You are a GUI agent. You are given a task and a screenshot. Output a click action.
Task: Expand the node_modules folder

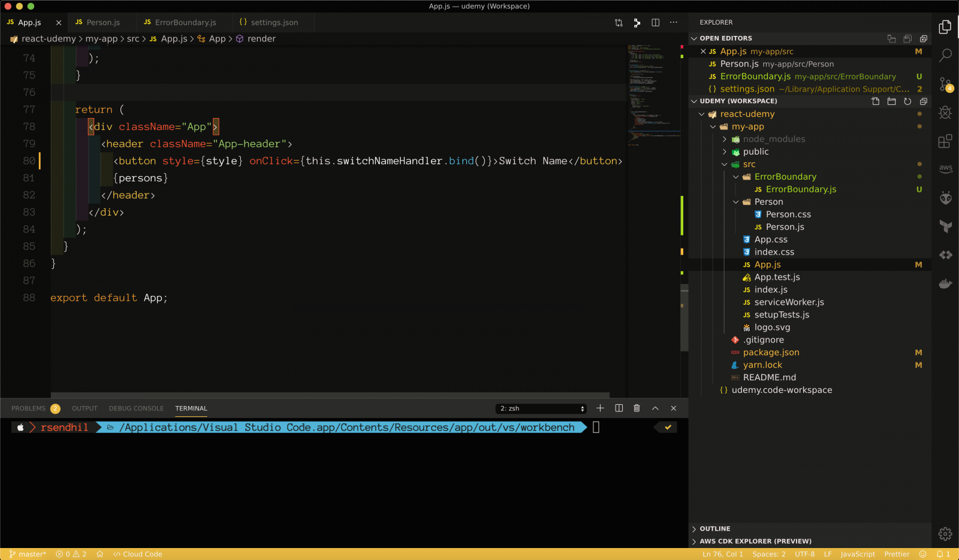725,139
